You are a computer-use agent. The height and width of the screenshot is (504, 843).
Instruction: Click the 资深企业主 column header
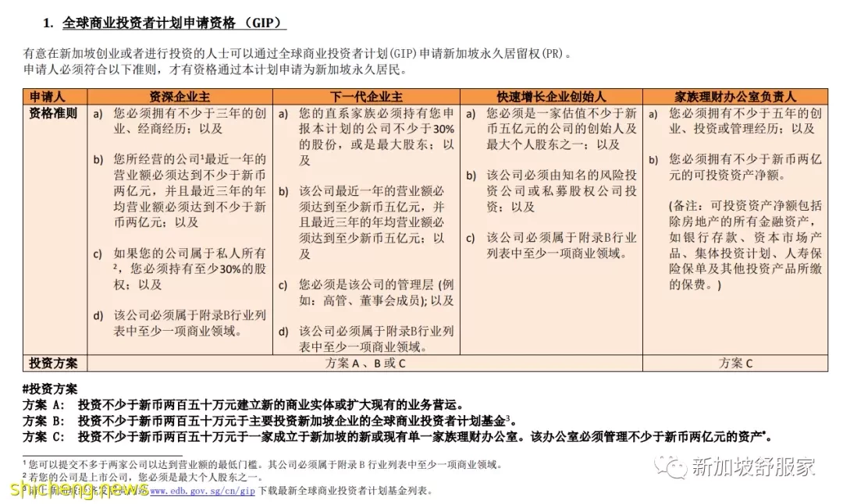click(x=180, y=97)
